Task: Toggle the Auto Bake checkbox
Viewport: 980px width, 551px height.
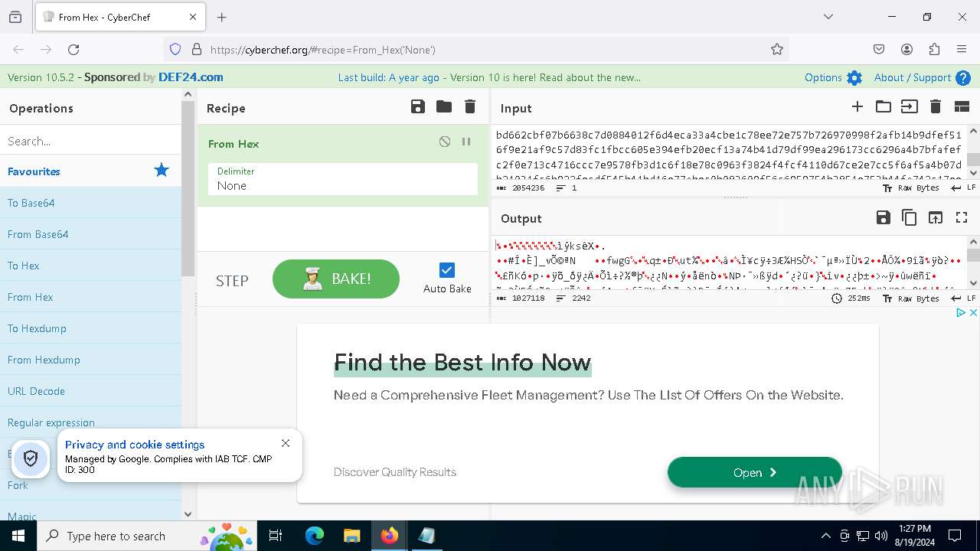Action: [x=447, y=270]
